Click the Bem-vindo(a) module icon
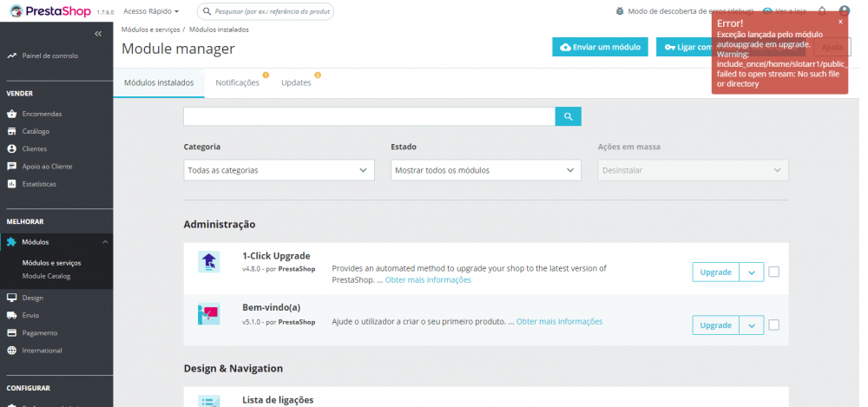This screenshot has height=407, width=868. point(208,314)
